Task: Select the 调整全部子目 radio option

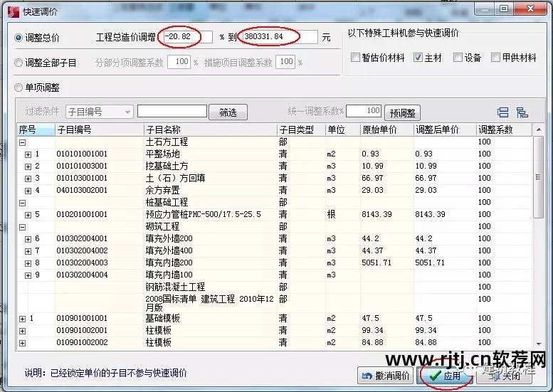Action: (19, 63)
